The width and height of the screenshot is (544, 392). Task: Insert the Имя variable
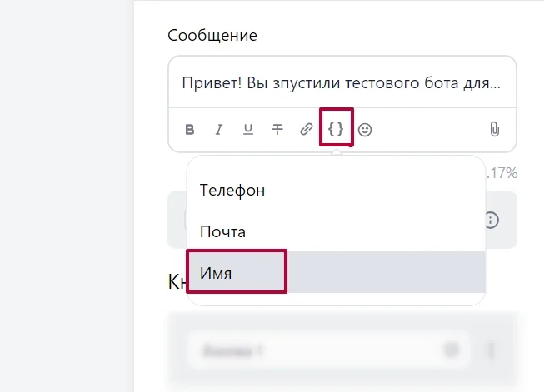[x=216, y=272]
